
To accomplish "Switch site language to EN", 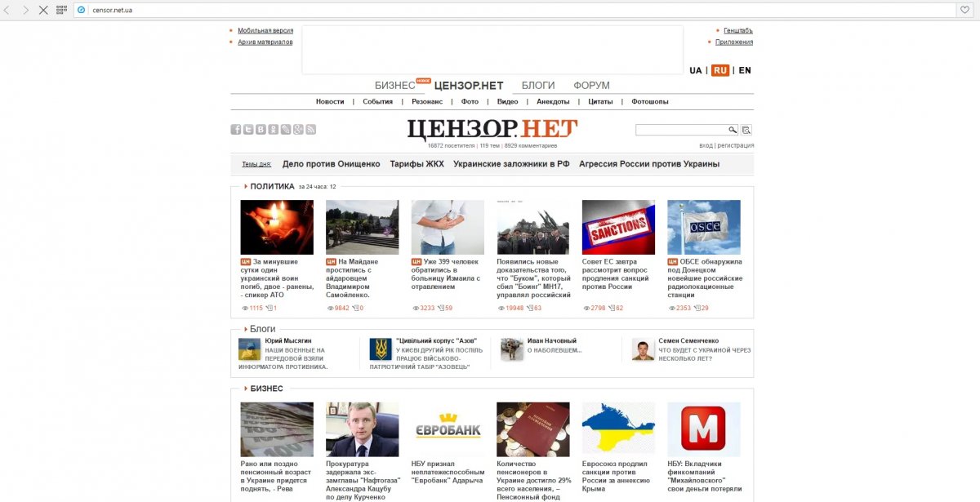I will [x=745, y=70].
